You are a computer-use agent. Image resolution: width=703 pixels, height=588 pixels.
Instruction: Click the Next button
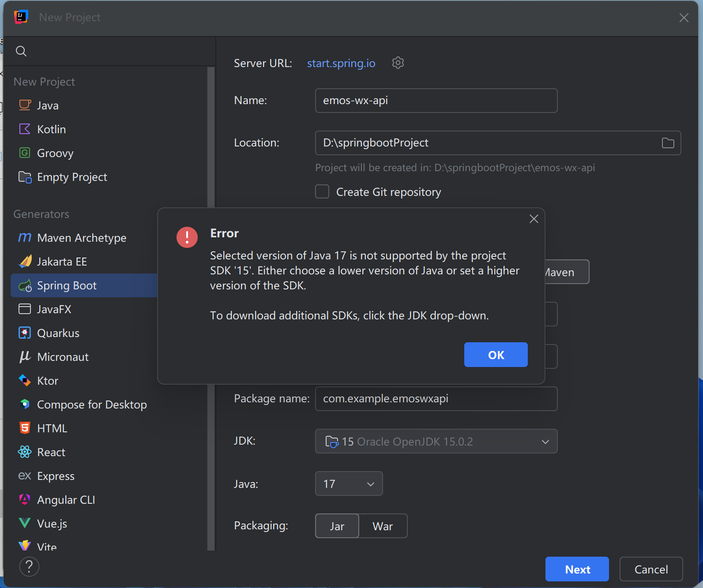point(577,569)
